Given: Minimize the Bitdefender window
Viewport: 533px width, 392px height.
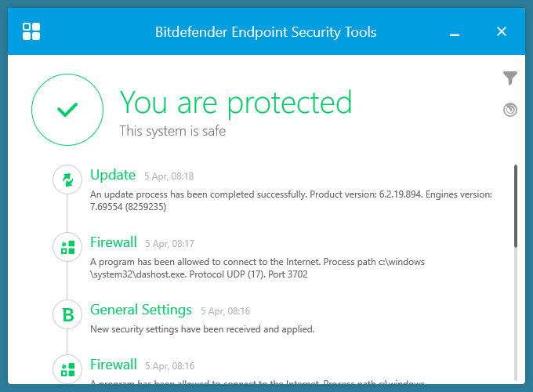Looking at the screenshot, I should pyautogui.click(x=455, y=32).
